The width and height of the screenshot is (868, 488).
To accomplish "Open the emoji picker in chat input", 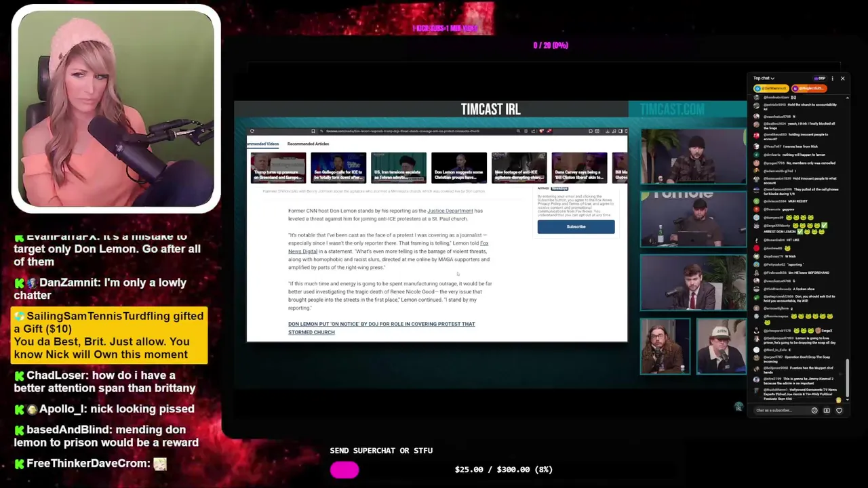I will [x=814, y=411].
